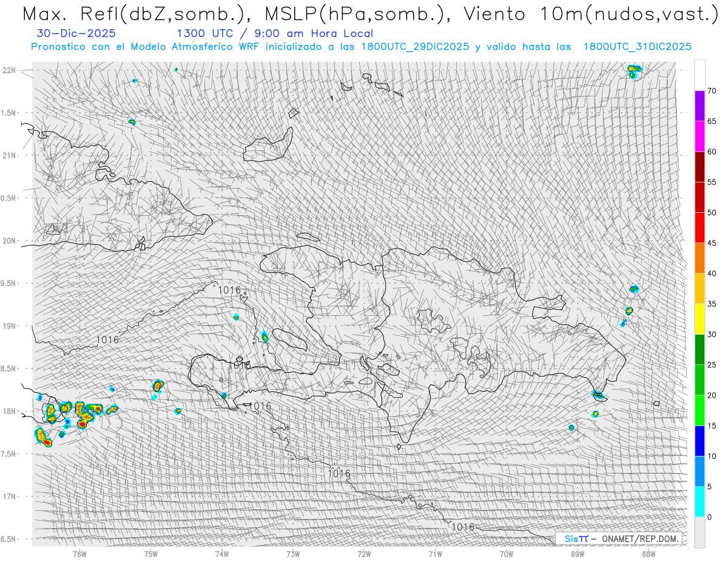Click the '70' value on the colorbar

pyautogui.click(x=712, y=91)
